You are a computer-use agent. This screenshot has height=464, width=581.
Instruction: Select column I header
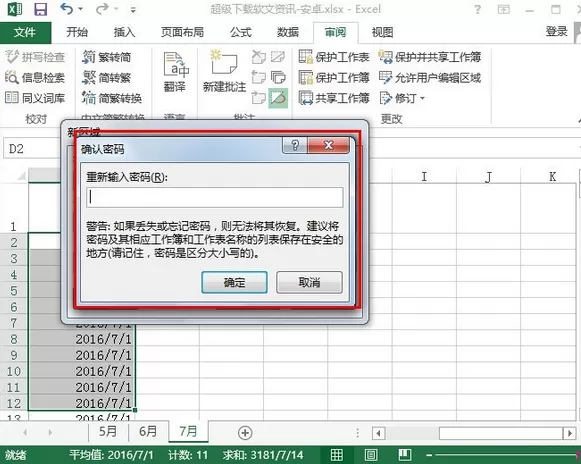click(424, 177)
